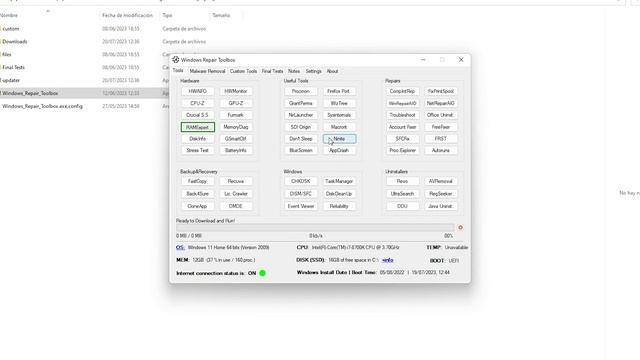Click the Procmon button
Screen dimensions: 640x360
(x=301, y=91)
